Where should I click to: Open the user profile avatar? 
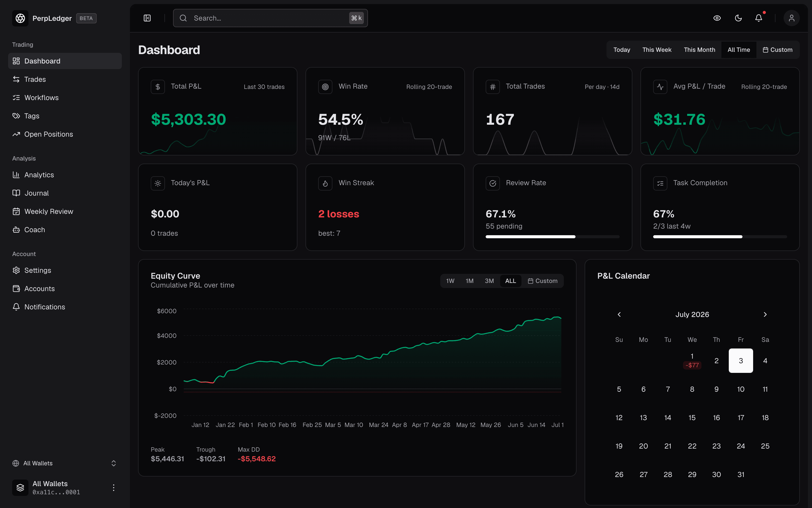pyautogui.click(x=791, y=18)
